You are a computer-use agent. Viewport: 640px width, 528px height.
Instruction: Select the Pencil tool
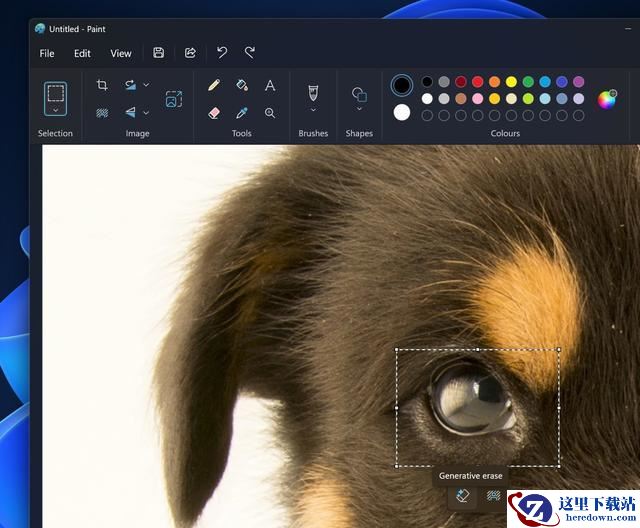coord(214,85)
